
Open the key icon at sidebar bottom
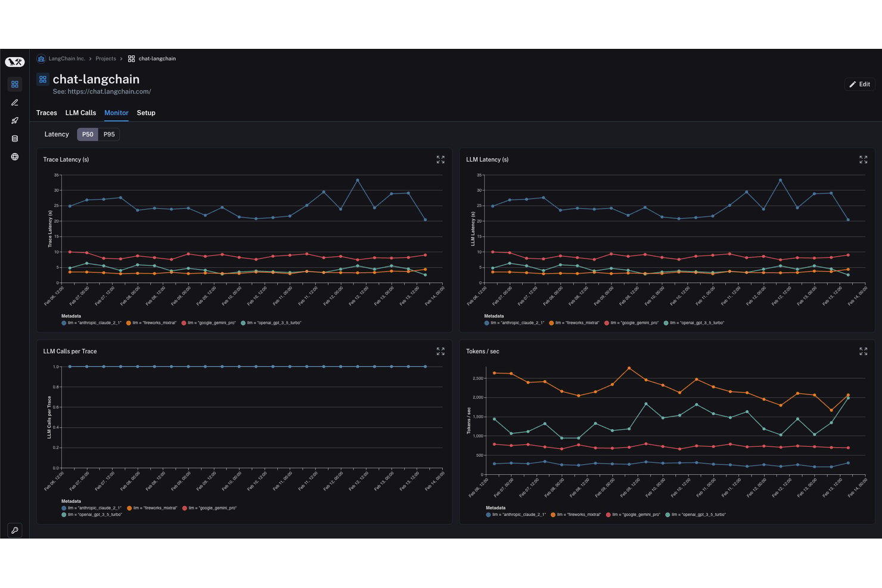15,530
